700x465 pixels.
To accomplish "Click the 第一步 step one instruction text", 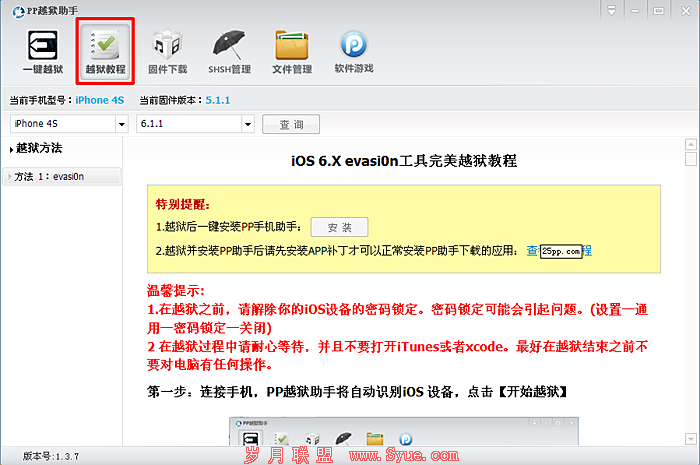I will pos(357,392).
